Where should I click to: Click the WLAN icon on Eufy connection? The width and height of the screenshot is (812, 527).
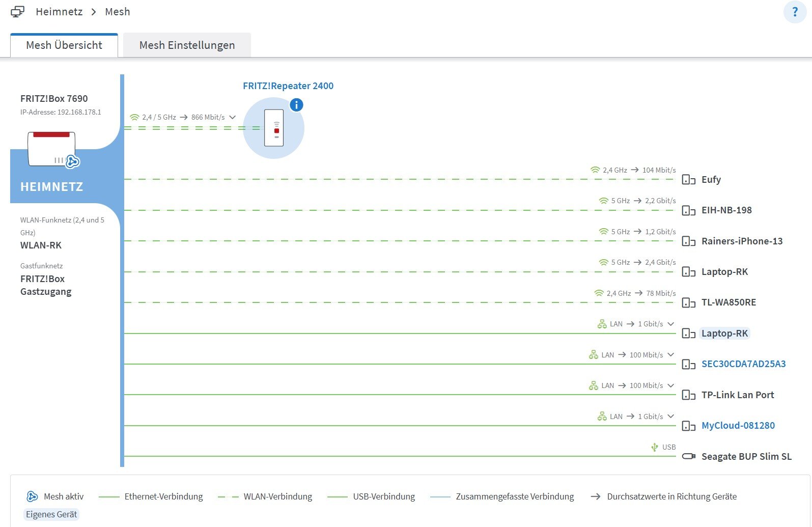595,170
